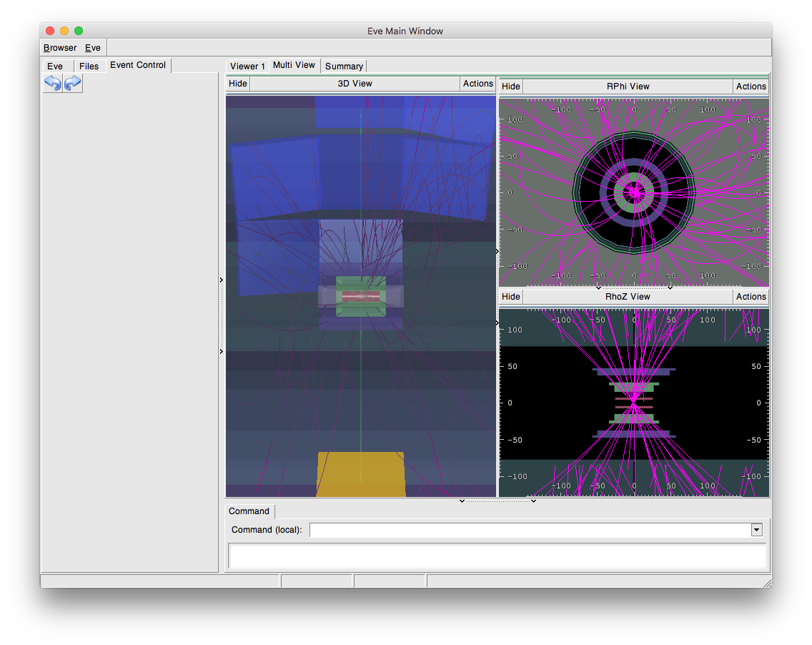Open the Summary tab
Image resolution: width=812 pixels, height=645 pixels.
tap(344, 66)
